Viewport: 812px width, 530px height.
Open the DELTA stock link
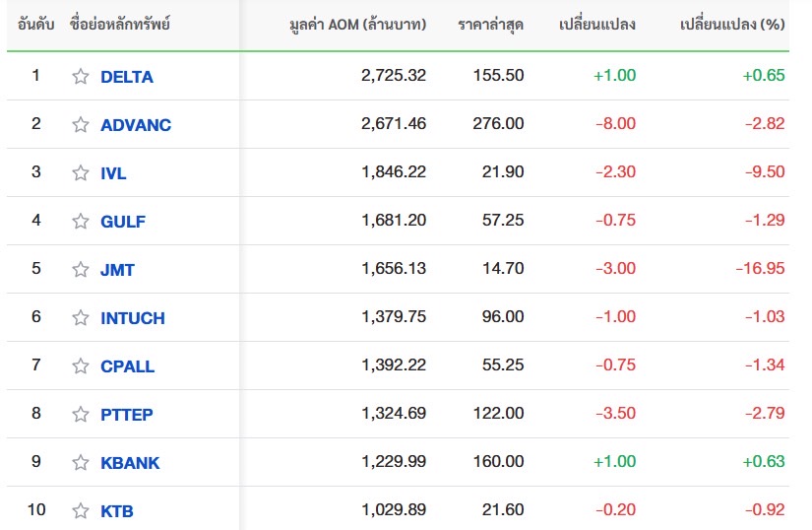click(x=127, y=77)
